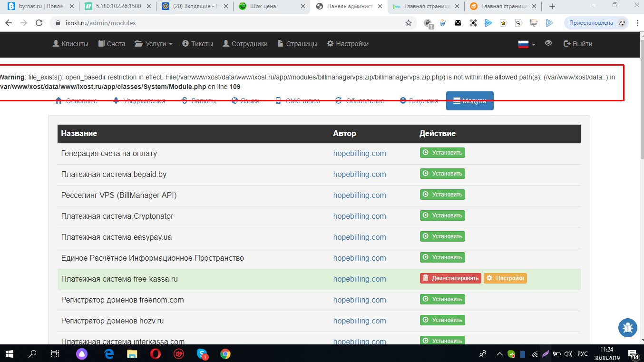
Task: Open Настройки in the top navbar
Action: click(x=348, y=44)
